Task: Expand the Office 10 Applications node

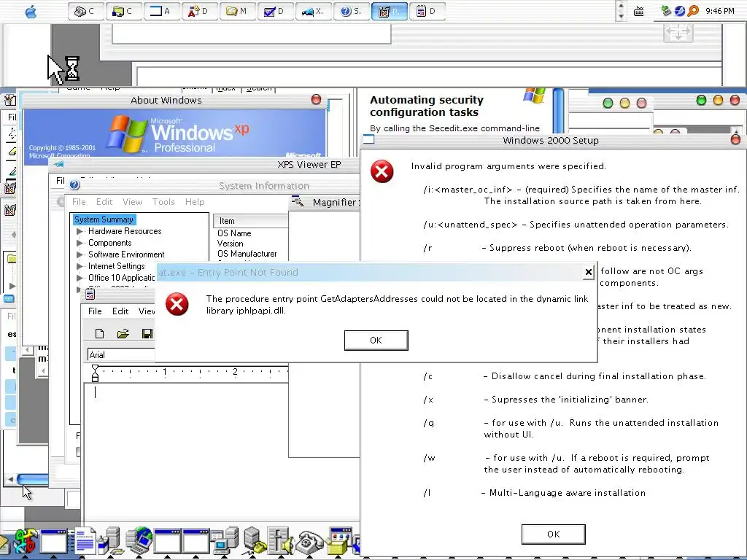Action: click(80, 278)
